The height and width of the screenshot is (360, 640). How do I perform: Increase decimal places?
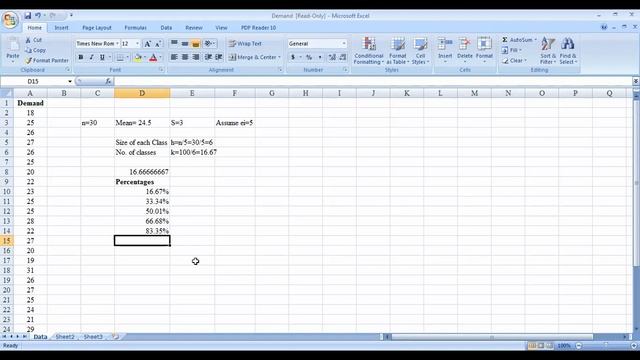[332, 57]
